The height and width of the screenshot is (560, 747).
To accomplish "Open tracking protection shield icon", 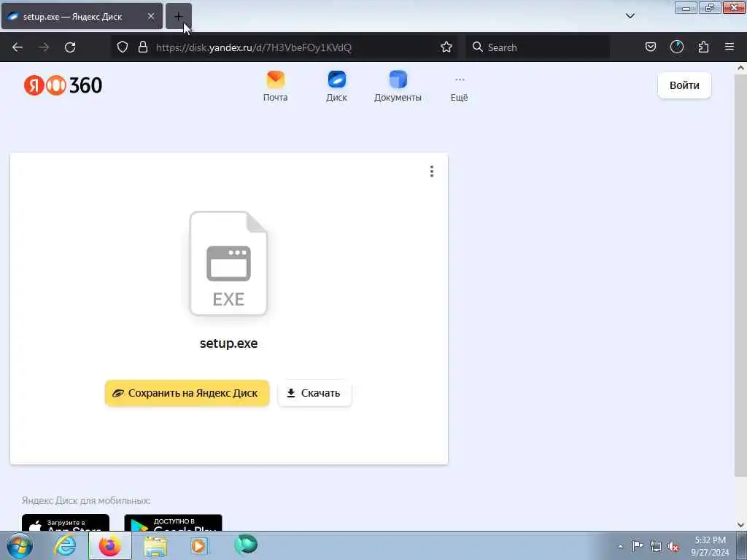I will coord(123,47).
